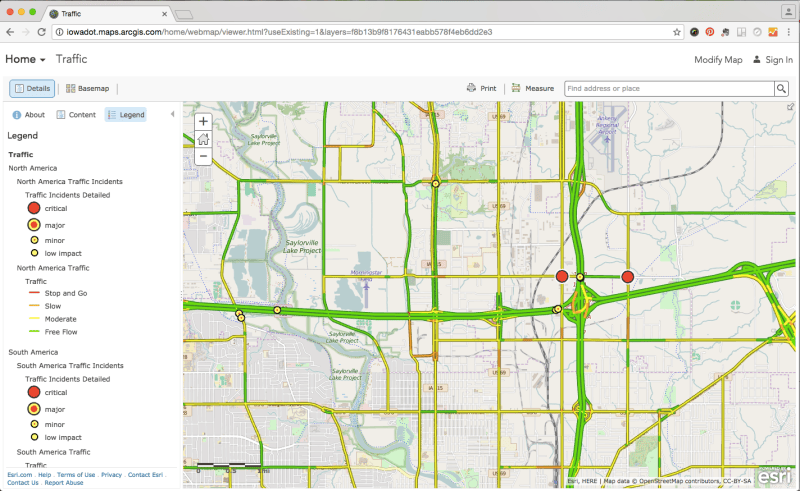Image resolution: width=800 pixels, height=491 pixels.
Task: Zoom in on the map
Action: coord(203,121)
